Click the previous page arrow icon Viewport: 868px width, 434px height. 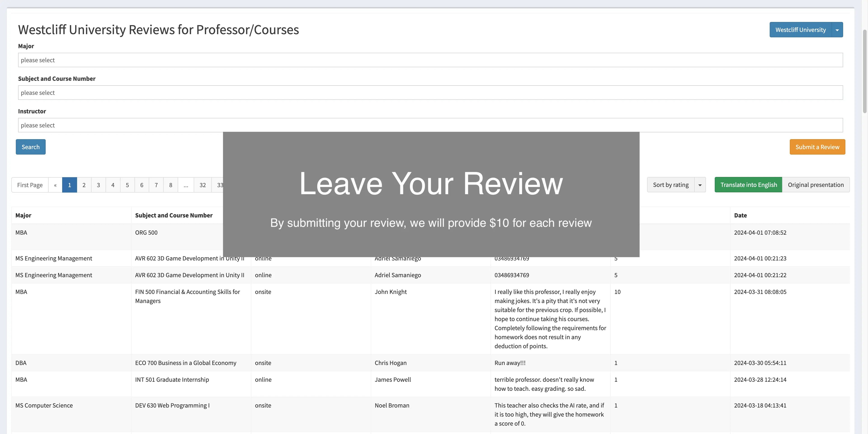tap(55, 184)
